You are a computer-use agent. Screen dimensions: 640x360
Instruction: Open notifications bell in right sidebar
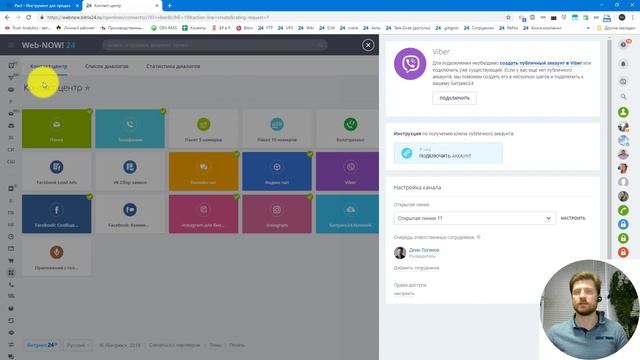623,64
